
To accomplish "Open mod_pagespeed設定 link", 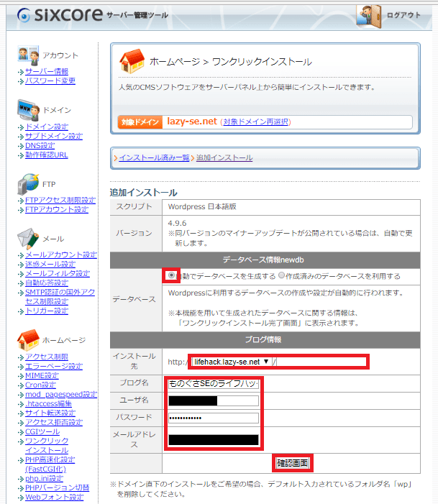I will 61,394.
